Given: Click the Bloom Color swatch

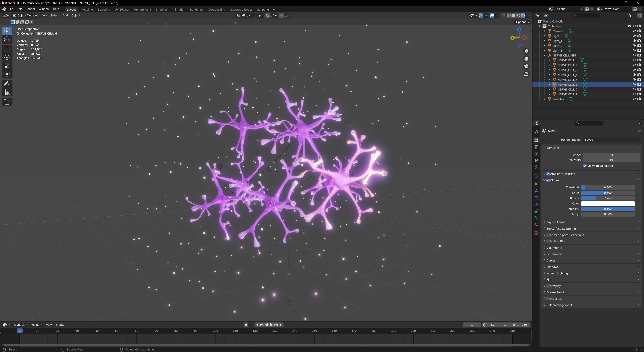Looking at the screenshot, I should [x=608, y=204].
